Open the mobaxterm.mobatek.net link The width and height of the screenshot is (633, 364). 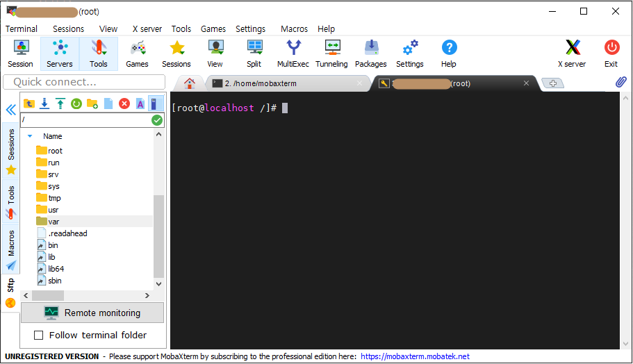coord(415,356)
